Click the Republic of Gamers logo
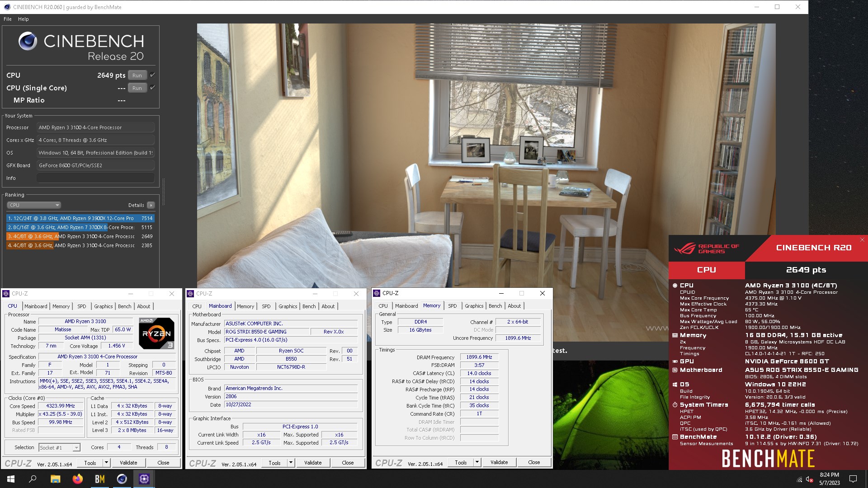 [x=707, y=249]
